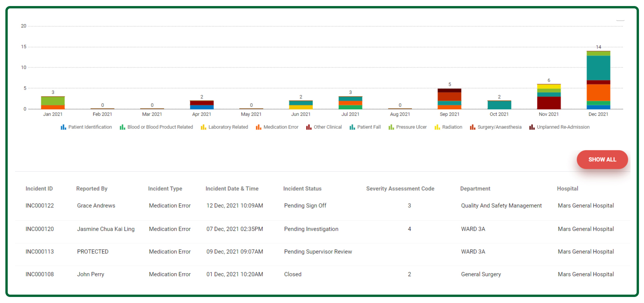Viewport: 644px width, 303px height.
Task: Click the Oct 2021 bar
Action: [499, 105]
